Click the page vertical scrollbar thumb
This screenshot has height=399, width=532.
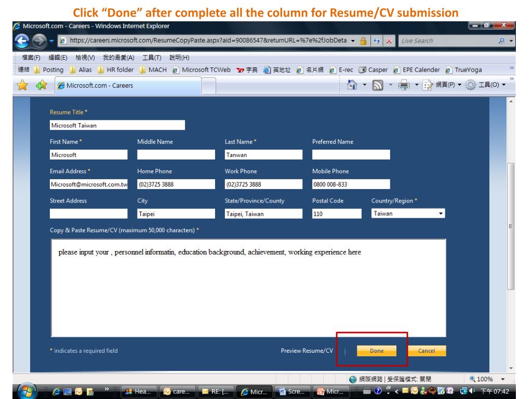pyautogui.click(x=511, y=227)
